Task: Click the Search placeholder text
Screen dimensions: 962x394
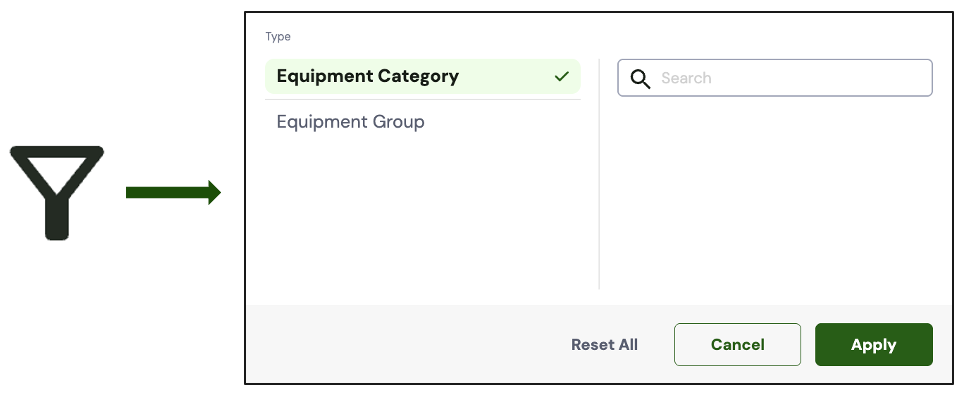Action: click(x=686, y=78)
